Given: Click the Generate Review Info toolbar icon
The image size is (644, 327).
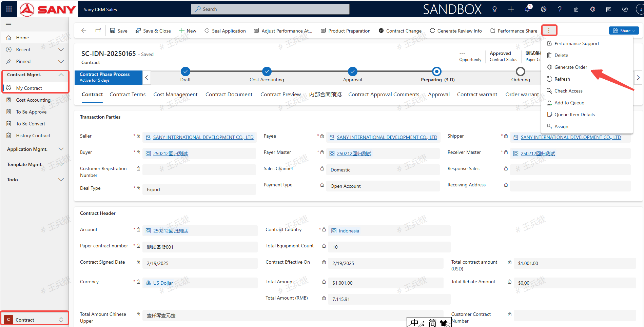Looking at the screenshot, I should pos(432,30).
